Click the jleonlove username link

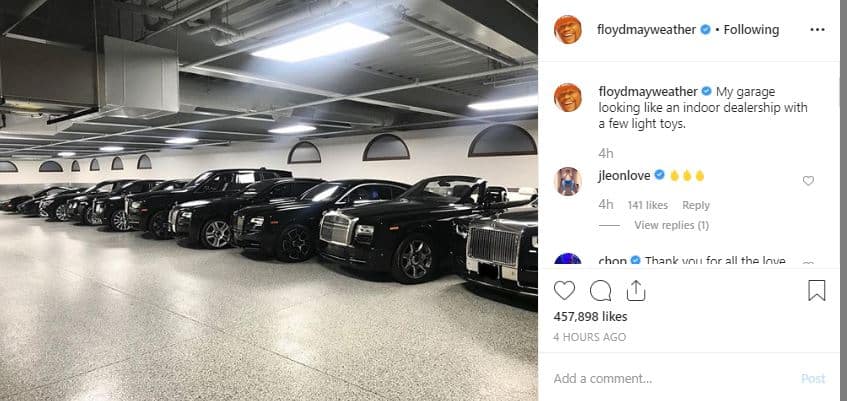(624, 176)
